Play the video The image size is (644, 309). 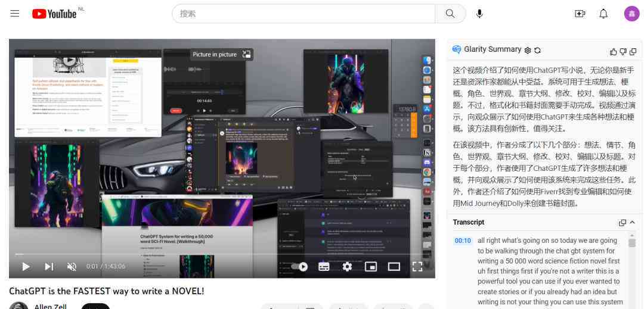click(26, 267)
